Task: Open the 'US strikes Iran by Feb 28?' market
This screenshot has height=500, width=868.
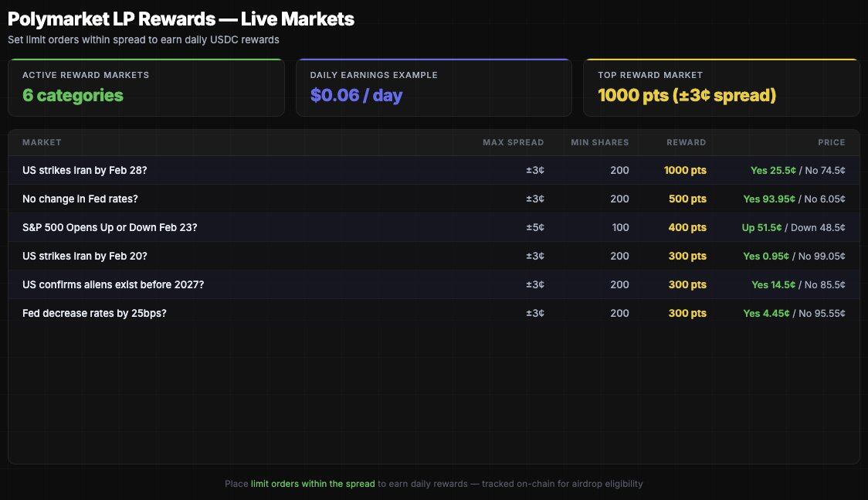Action: click(x=85, y=170)
